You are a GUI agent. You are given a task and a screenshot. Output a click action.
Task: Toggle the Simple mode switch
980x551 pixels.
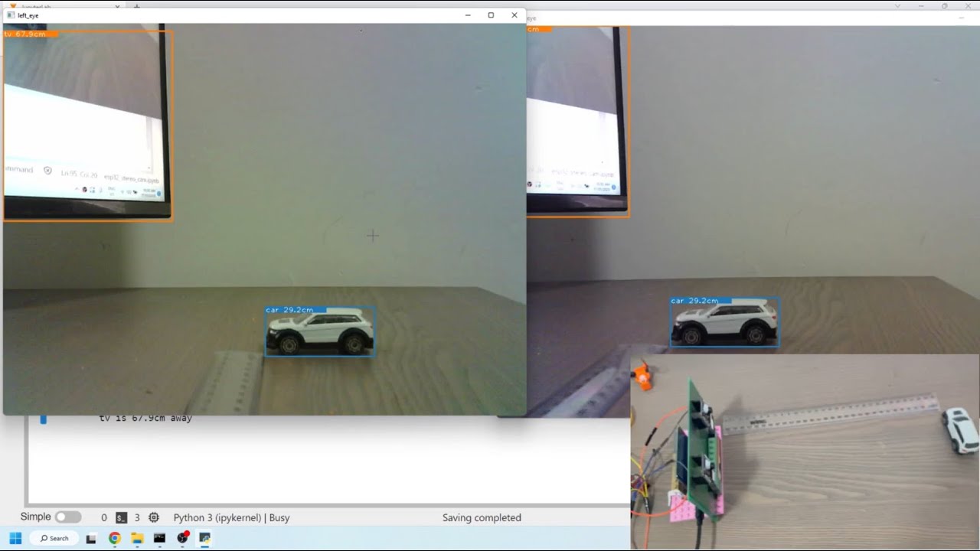pos(67,517)
